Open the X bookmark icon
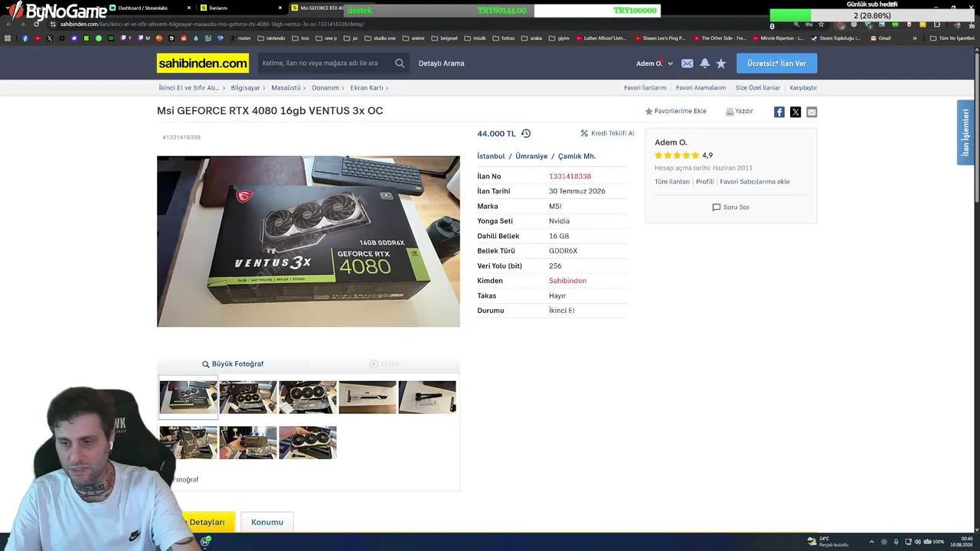 (x=50, y=38)
